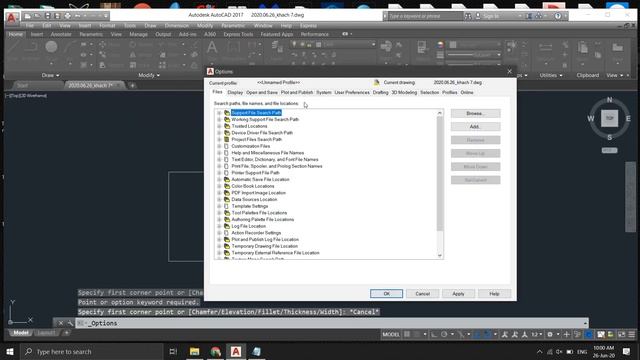Open the Drafting tab in Options
640x360 pixels.
[380, 93]
